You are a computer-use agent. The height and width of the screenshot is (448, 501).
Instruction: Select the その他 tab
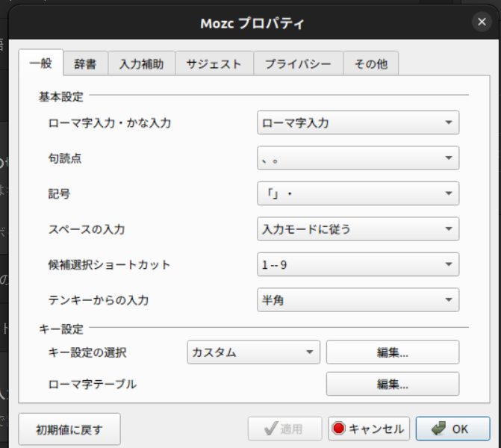coord(370,63)
